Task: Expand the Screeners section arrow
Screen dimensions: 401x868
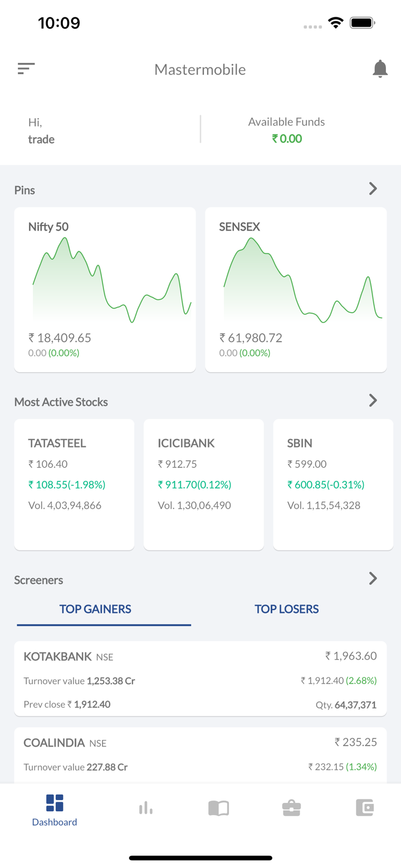Action: point(373,579)
